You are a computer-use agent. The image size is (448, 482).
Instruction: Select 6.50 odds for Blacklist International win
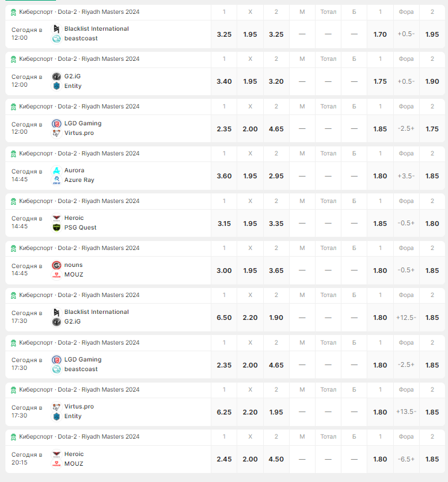click(x=224, y=318)
